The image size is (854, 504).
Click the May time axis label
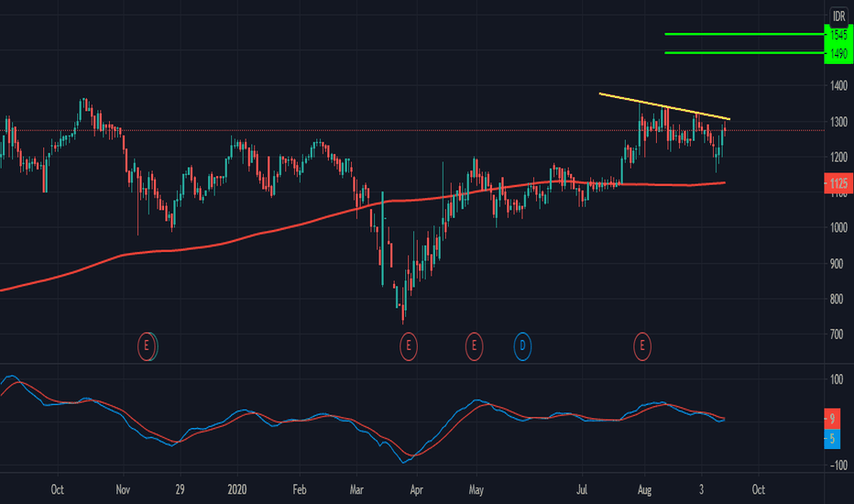point(476,490)
